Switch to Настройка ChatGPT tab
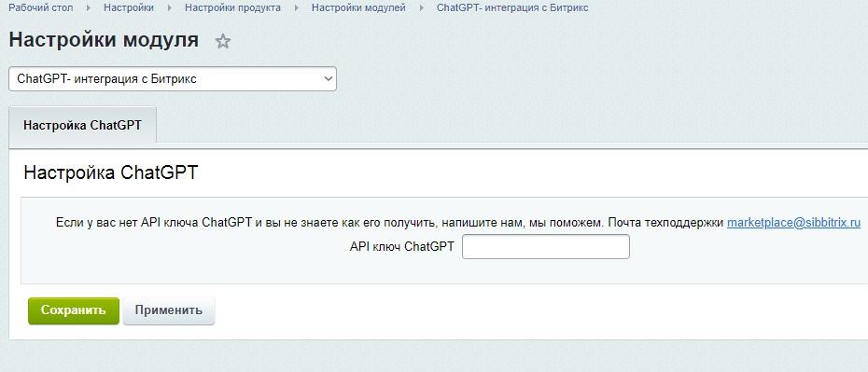Viewport: 868px width, 372px height. pyautogui.click(x=82, y=125)
